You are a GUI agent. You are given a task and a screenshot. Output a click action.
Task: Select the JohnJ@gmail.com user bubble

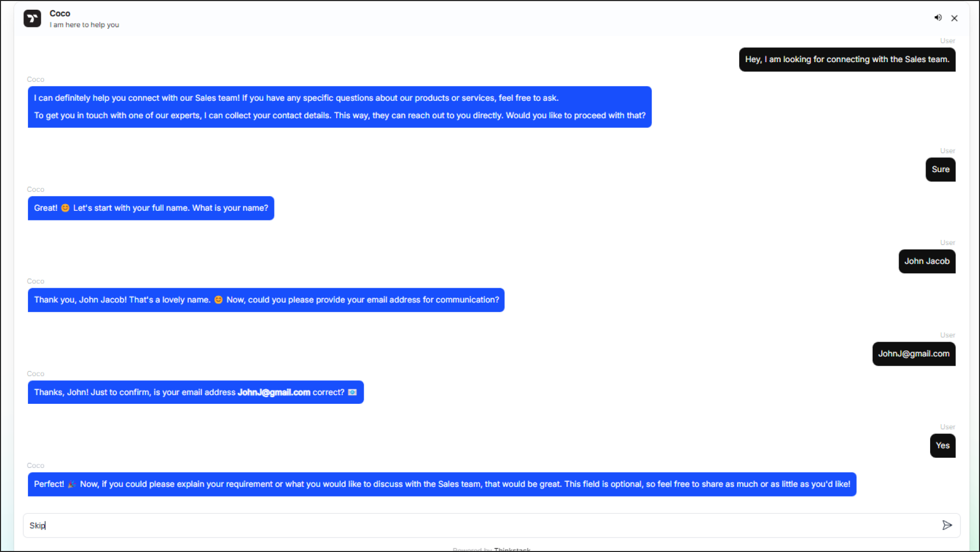tap(913, 353)
